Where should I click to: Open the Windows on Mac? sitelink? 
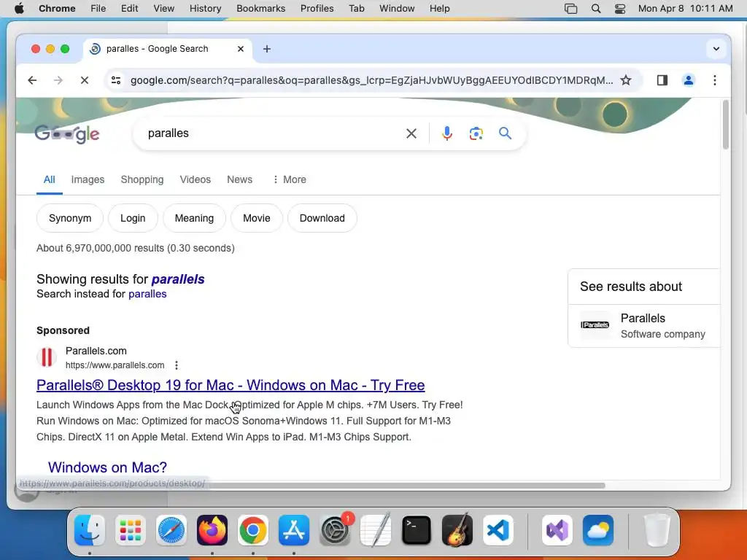click(x=107, y=467)
